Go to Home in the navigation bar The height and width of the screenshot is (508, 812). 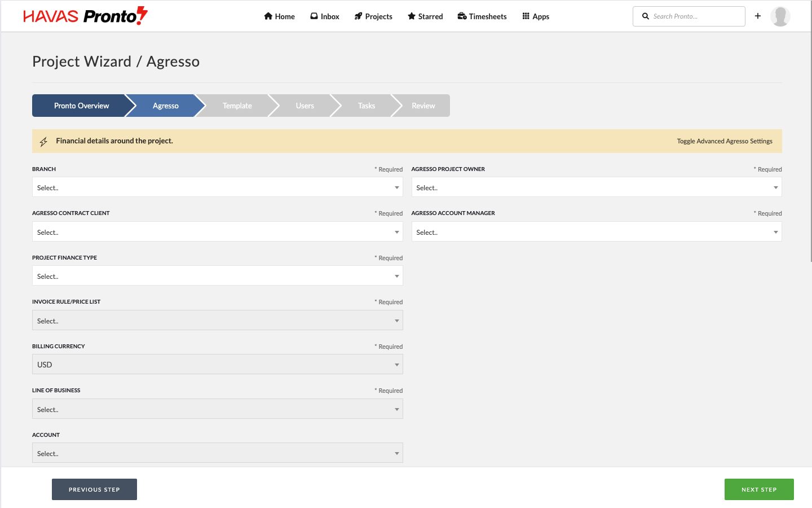279,16
